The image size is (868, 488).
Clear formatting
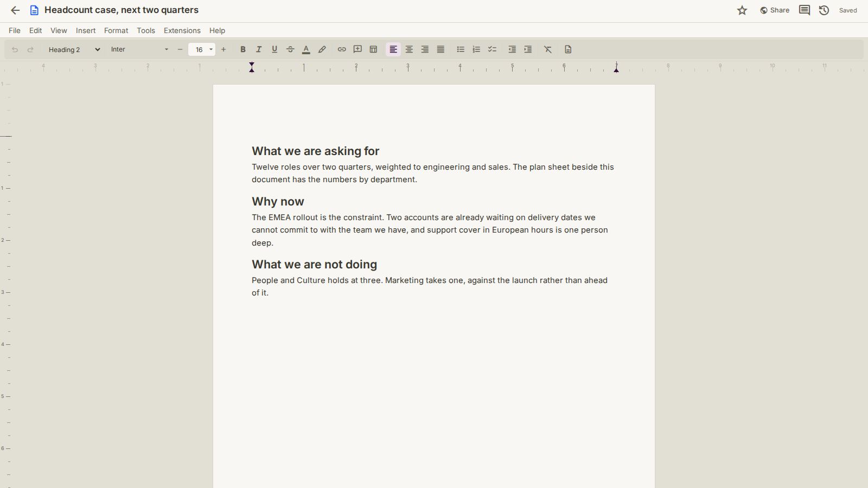coord(548,49)
